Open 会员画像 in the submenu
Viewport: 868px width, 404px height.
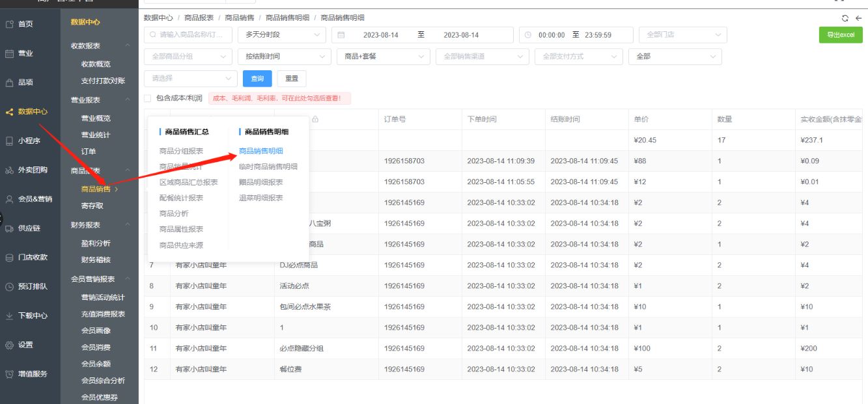tap(96, 331)
